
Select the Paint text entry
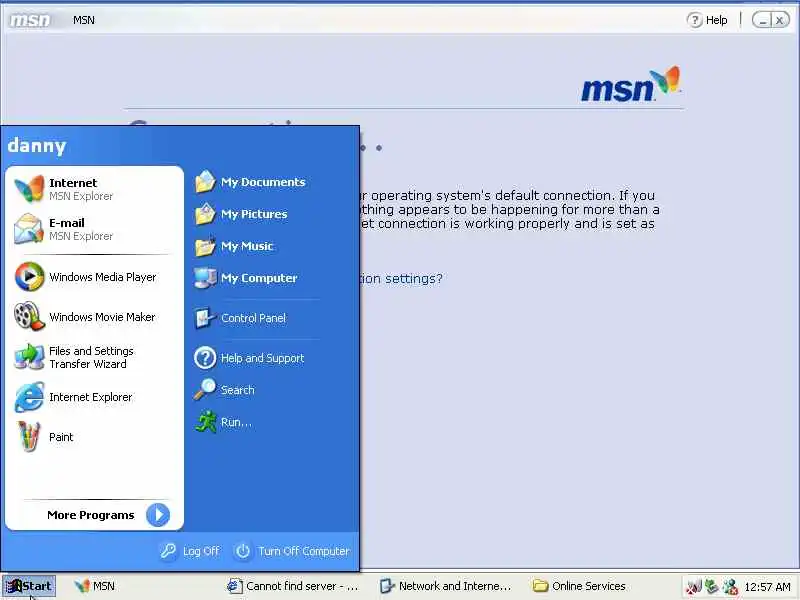tap(61, 437)
